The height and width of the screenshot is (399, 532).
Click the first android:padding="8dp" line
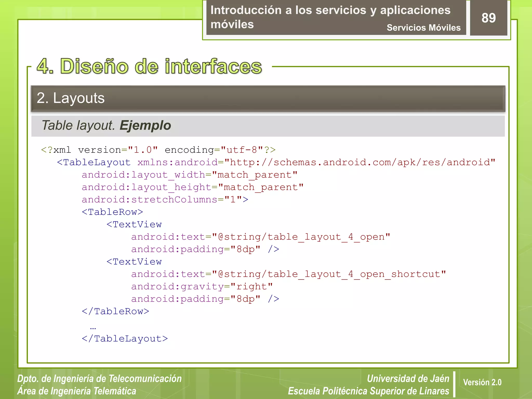click(x=205, y=249)
